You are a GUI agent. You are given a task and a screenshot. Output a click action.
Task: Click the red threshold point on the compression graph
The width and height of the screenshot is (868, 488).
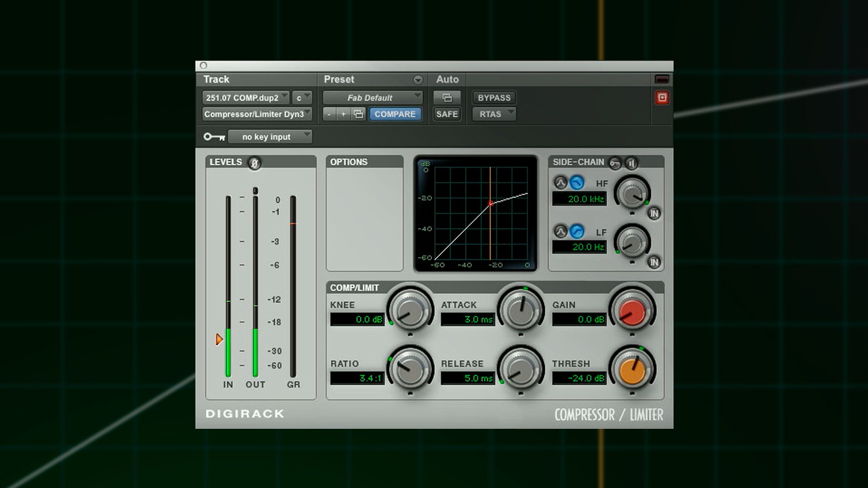point(491,203)
